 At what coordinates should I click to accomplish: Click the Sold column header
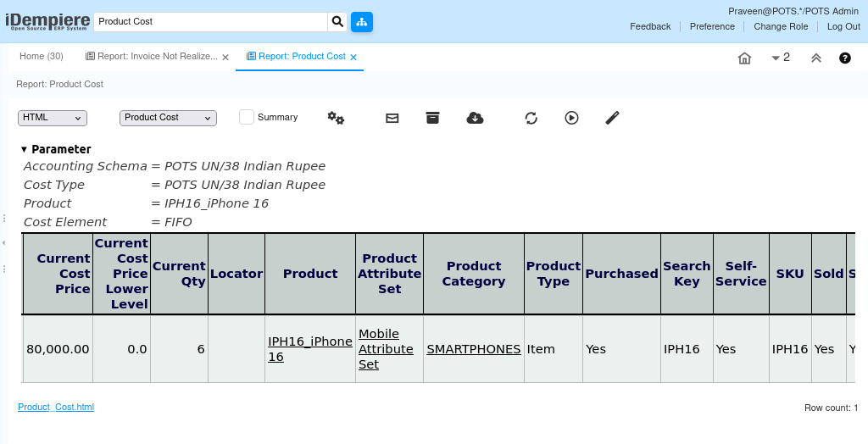829,274
